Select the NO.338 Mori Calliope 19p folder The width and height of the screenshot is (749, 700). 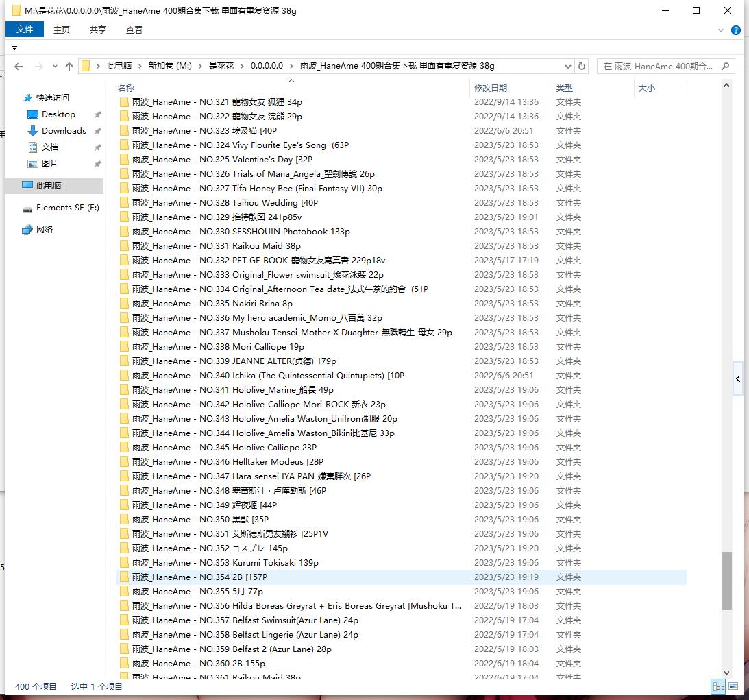click(x=218, y=346)
